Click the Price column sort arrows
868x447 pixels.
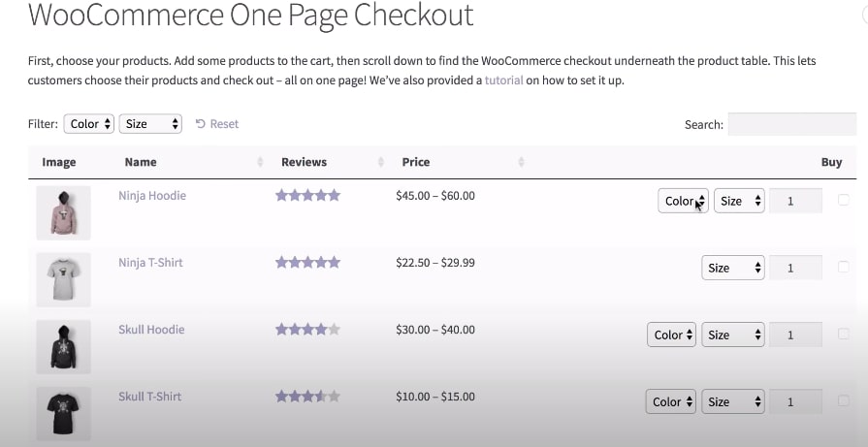coord(521,162)
